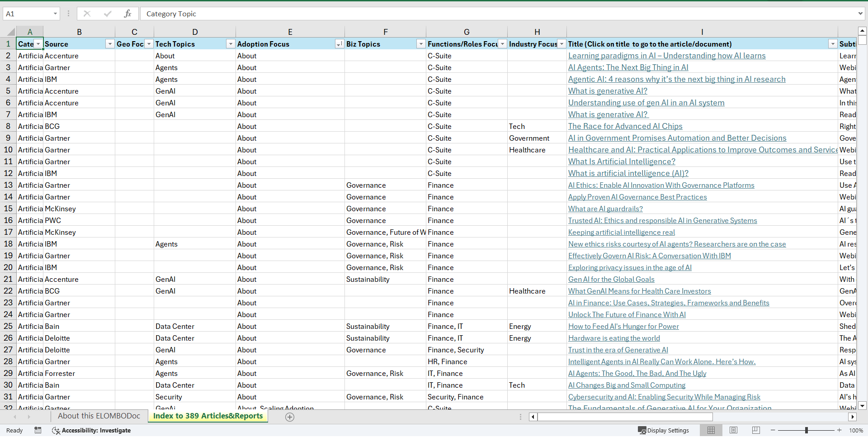Switch to Normal view
This screenshot has width=868, height=437.
(x=711, y=430)
